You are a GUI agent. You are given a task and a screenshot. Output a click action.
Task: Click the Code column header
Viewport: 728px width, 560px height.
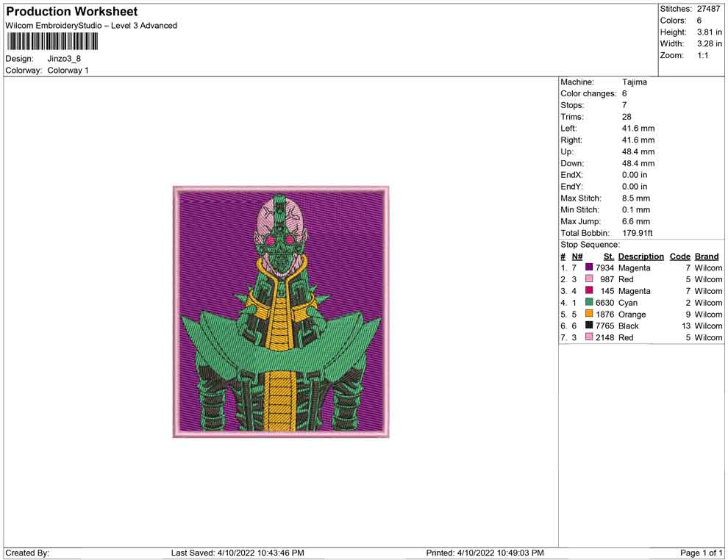coord(679,256)
